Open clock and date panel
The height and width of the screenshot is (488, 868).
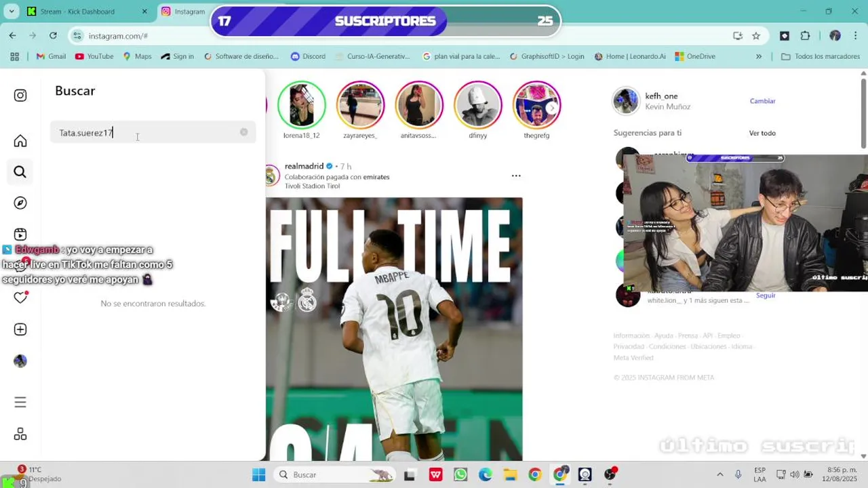coord(839,474)
